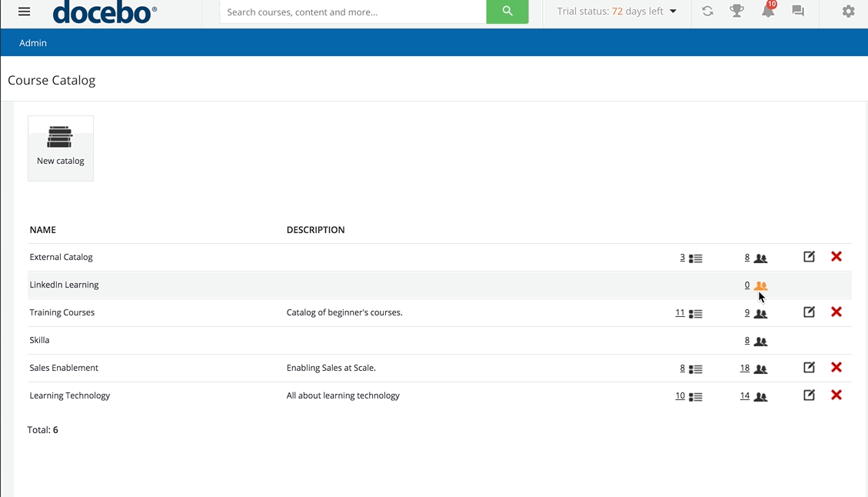Edit the External Catalog entry
The image size is (868, 497).
809,257
